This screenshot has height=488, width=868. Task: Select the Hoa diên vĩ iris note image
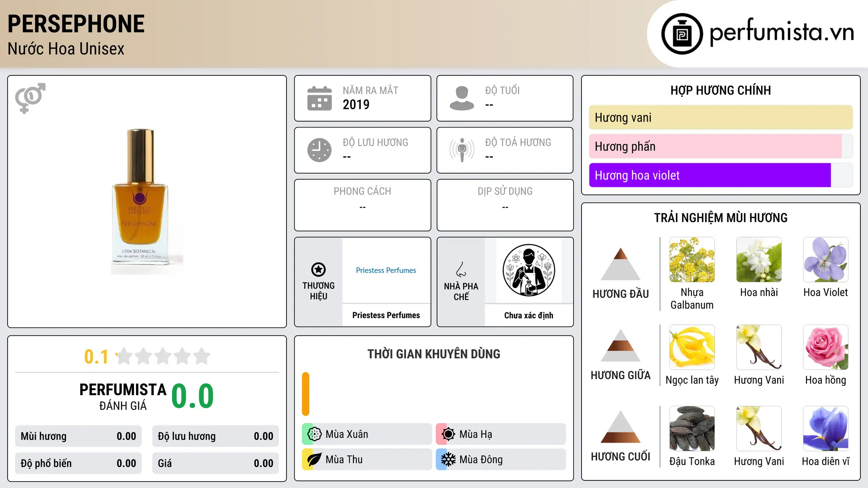click(x=826, y=429)
